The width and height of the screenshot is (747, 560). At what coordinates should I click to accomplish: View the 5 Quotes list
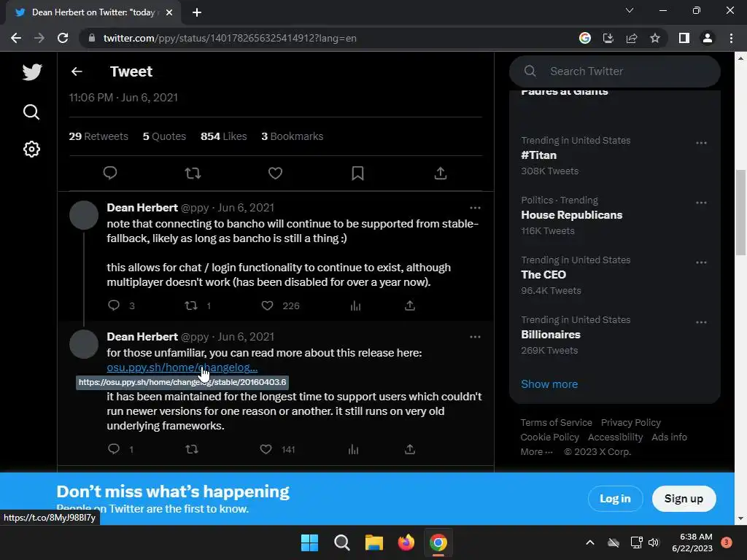[164, 136]
